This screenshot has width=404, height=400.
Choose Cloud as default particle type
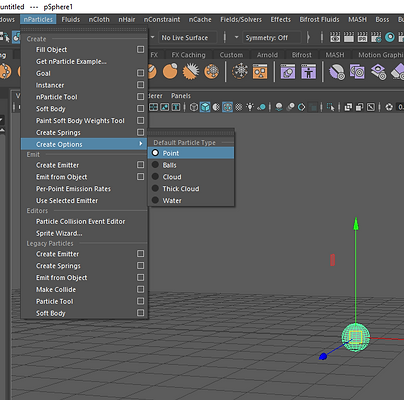tap(191, 177)
